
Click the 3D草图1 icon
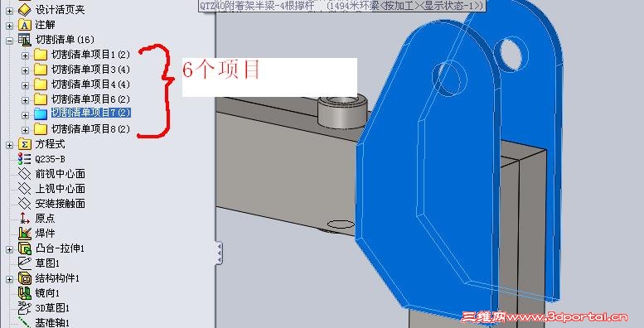[25, 308]
